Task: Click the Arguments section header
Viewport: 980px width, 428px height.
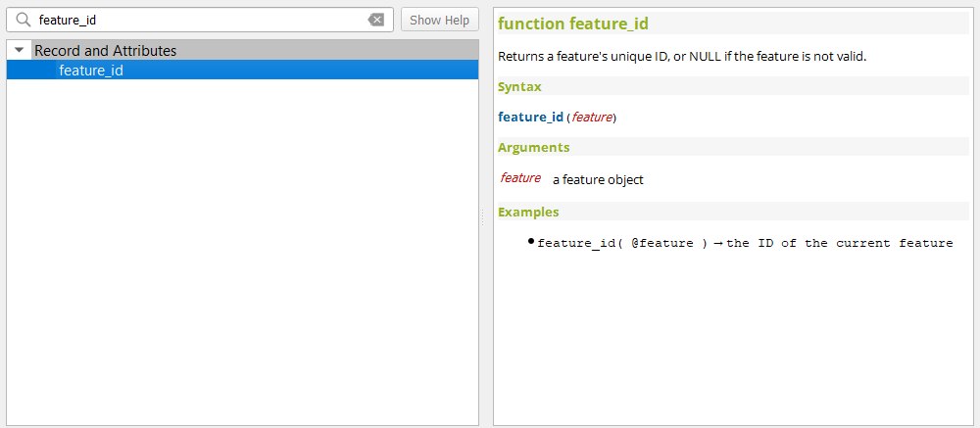Action: tap(533, 147)
